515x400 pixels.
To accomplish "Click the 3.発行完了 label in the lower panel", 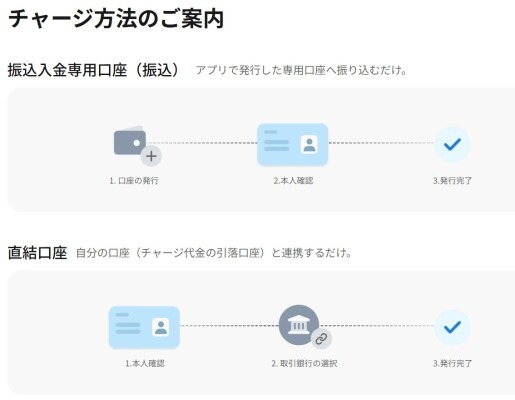I will click(x=452, y=363).
